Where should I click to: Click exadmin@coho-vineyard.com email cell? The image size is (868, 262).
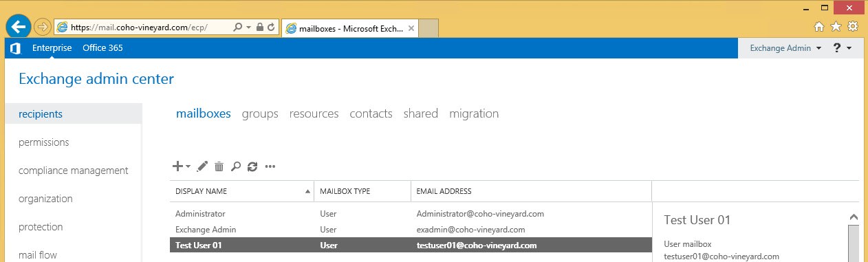(471, 230)
